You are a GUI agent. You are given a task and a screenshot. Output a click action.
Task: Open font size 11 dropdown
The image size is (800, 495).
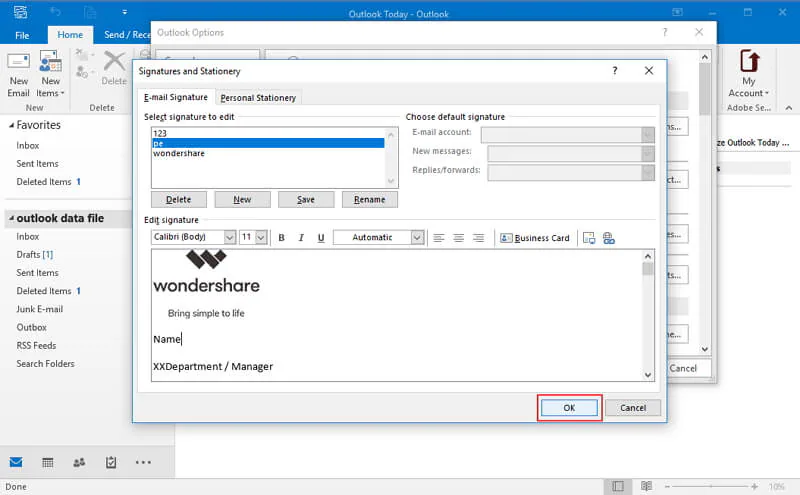coord(261,237)
